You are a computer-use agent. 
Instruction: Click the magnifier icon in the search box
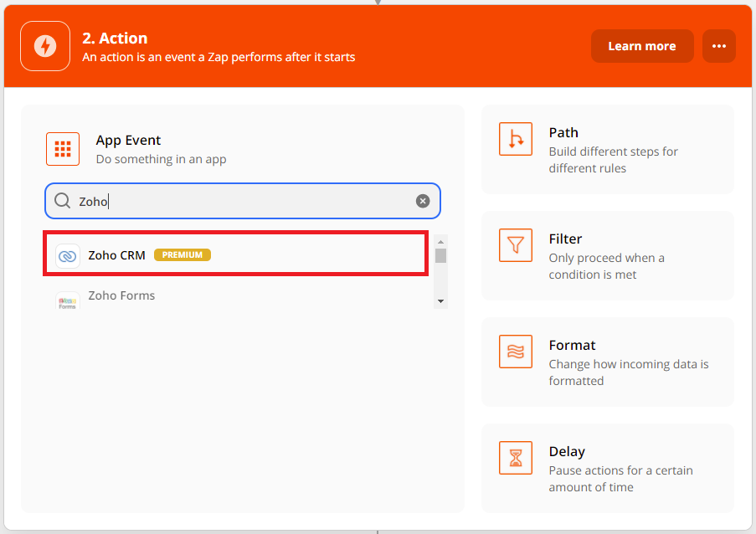[x=62, y=201]
